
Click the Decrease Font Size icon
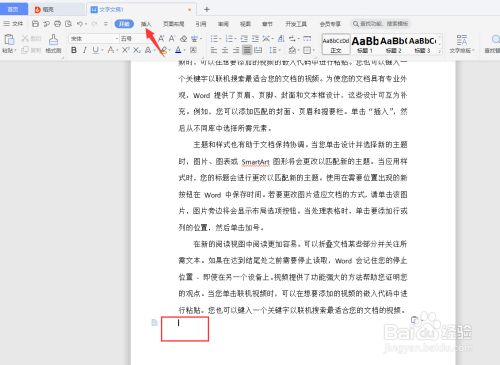point(172,39)
